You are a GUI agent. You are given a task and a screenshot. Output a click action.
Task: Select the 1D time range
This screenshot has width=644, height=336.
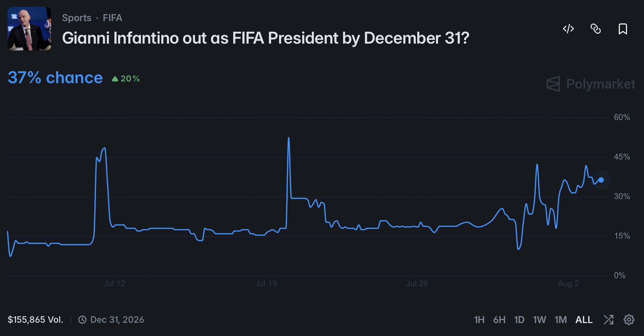519,320
